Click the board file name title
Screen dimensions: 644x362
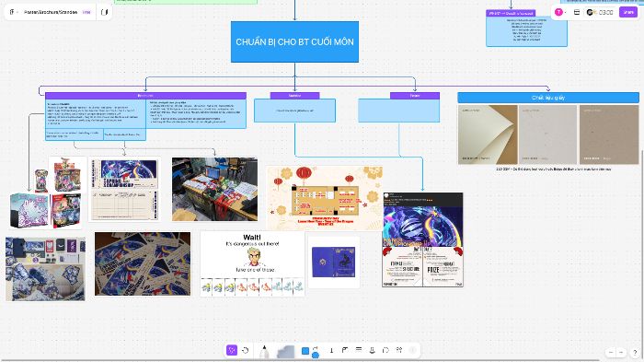click(x=51, y=12)
